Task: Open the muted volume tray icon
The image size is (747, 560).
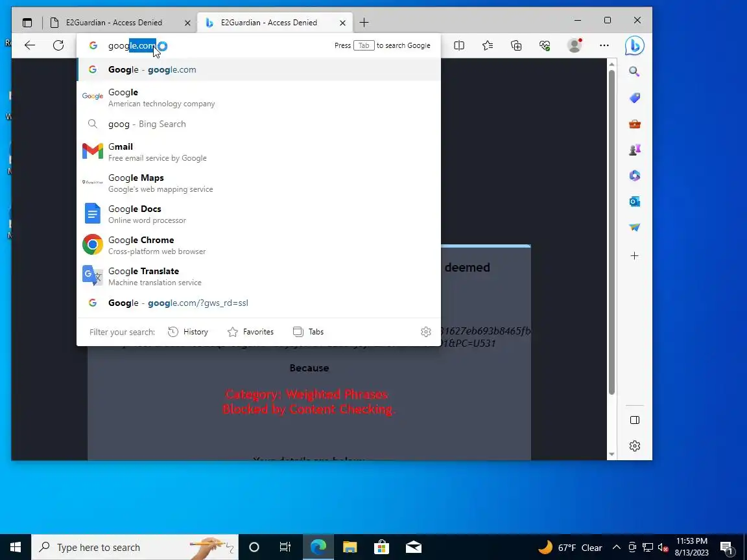Action: [663, 547]
